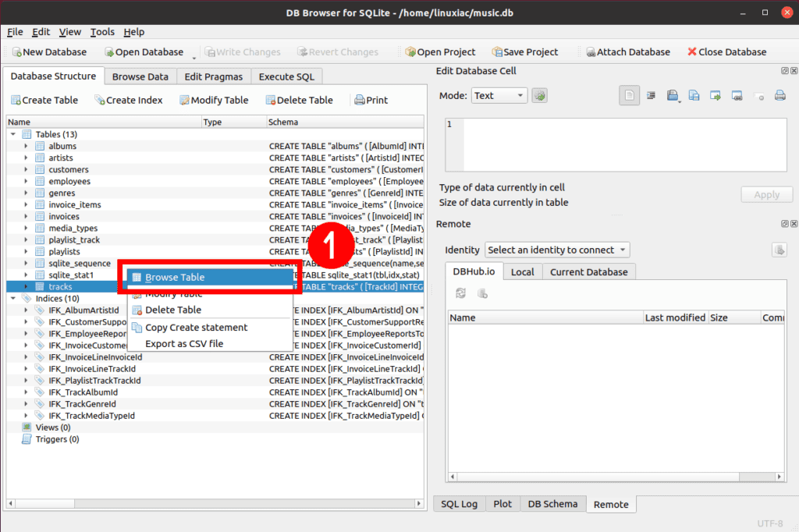Image resolution: width=799 pixels, height=532 pixels.
Task: Toggle the word wrap page button
Action: [x=630, y=95]
